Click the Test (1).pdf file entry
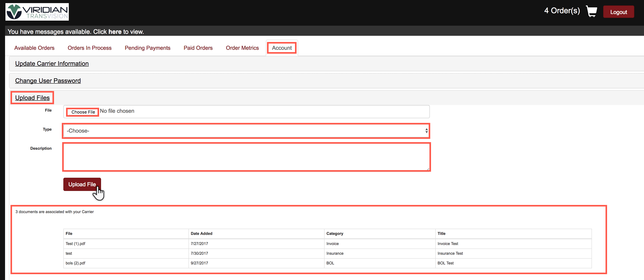Viewport: 644px width, 280px height. pyautogui.click(x=75, y=243)
